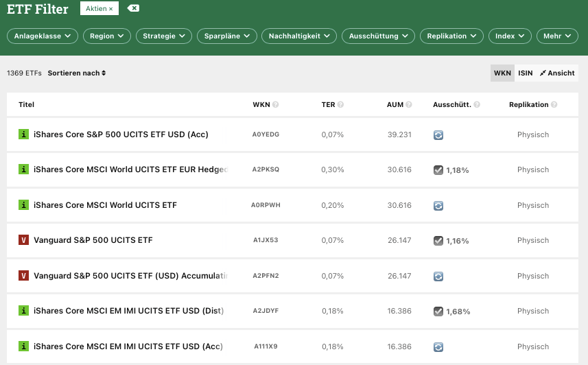The height and width of the screenshot is (365, 588).
Task: Open the Index dropdown
Action: [x=510, y=36]
